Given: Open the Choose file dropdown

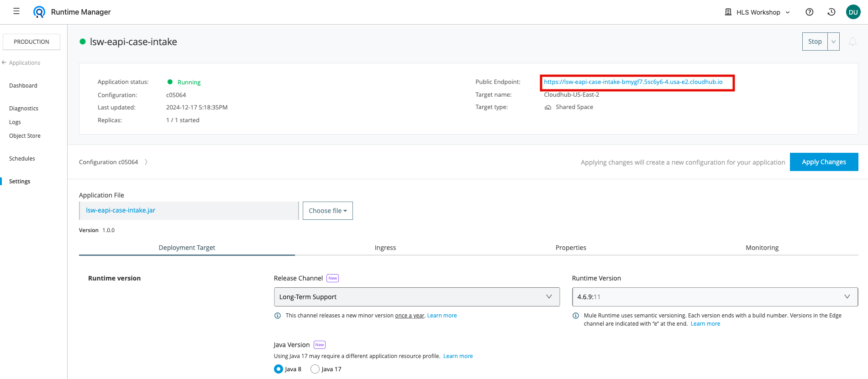Looking at the screenshot, I should (x=327, y=211).
